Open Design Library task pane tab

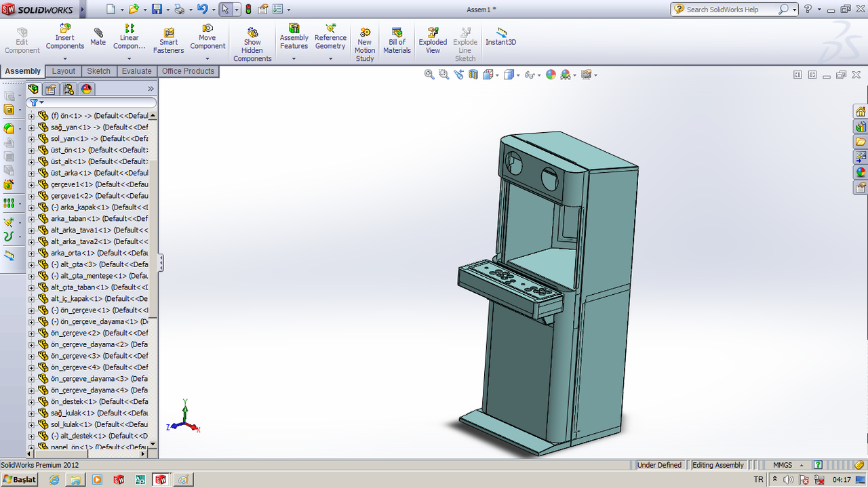point(861,127)
